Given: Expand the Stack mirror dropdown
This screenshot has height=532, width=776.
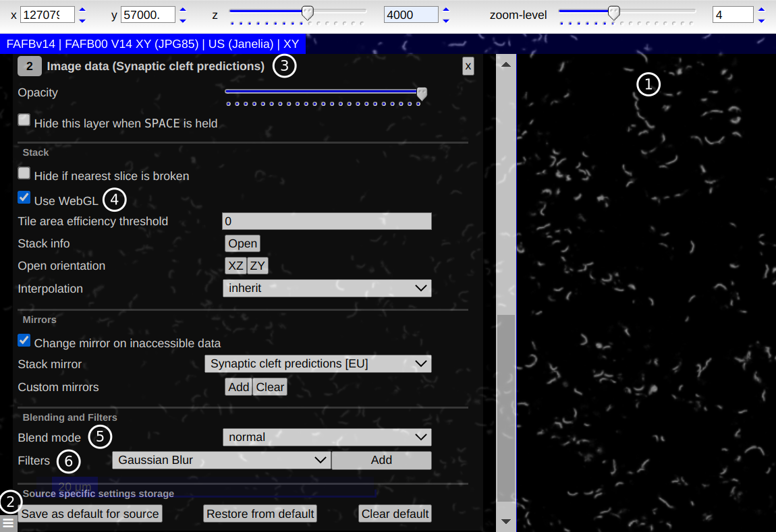Looking at the screenshot, I should tap(318, 364).
